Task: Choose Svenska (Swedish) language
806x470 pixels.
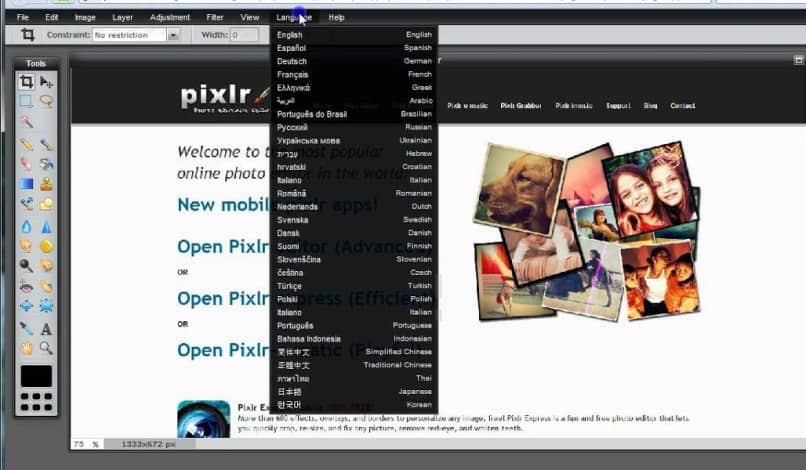Action: click(354, 220)
